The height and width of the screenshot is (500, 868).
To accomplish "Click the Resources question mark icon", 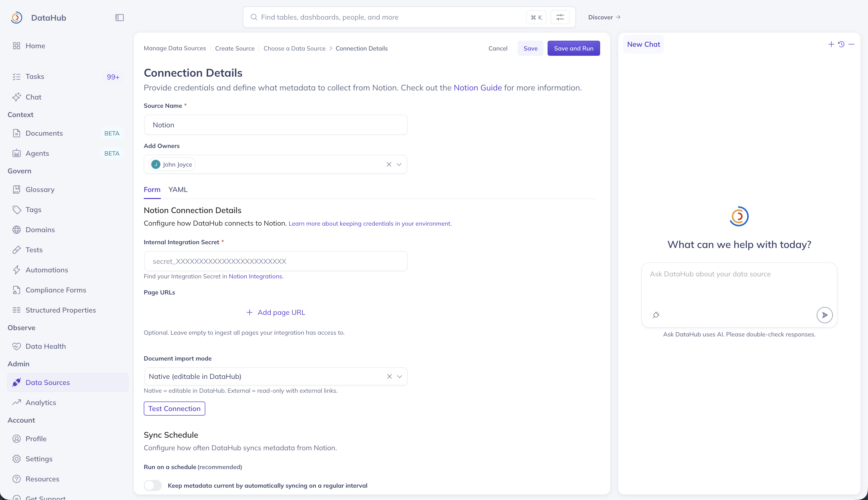I will coord(17,479).
